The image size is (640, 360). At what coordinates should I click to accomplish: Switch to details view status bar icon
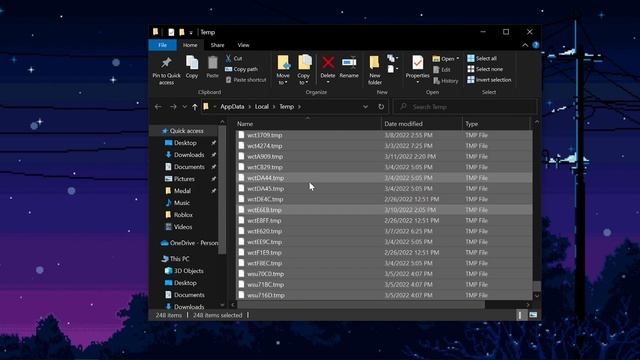pos(520,315)
